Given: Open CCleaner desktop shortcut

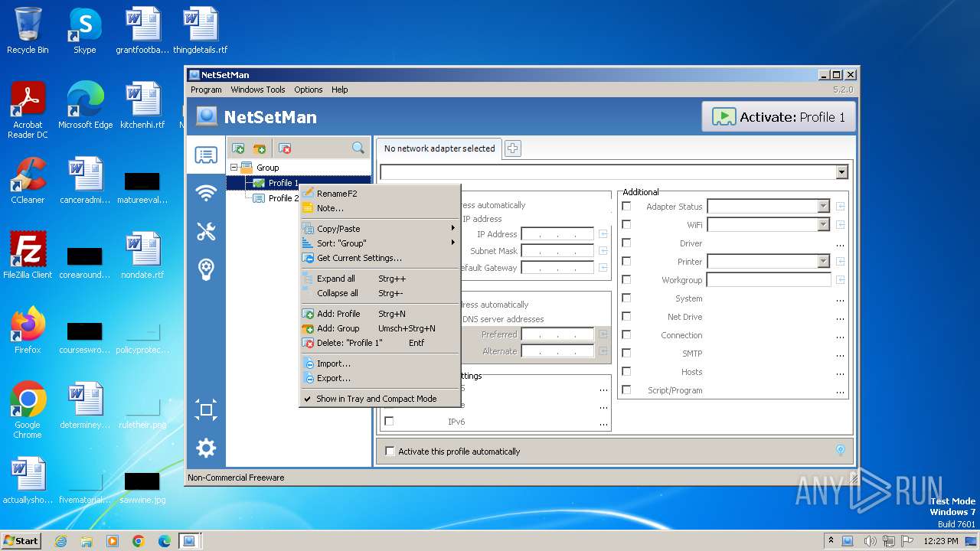Looking at the screenshot, I should pyautogui.click(x=28, y=181).
